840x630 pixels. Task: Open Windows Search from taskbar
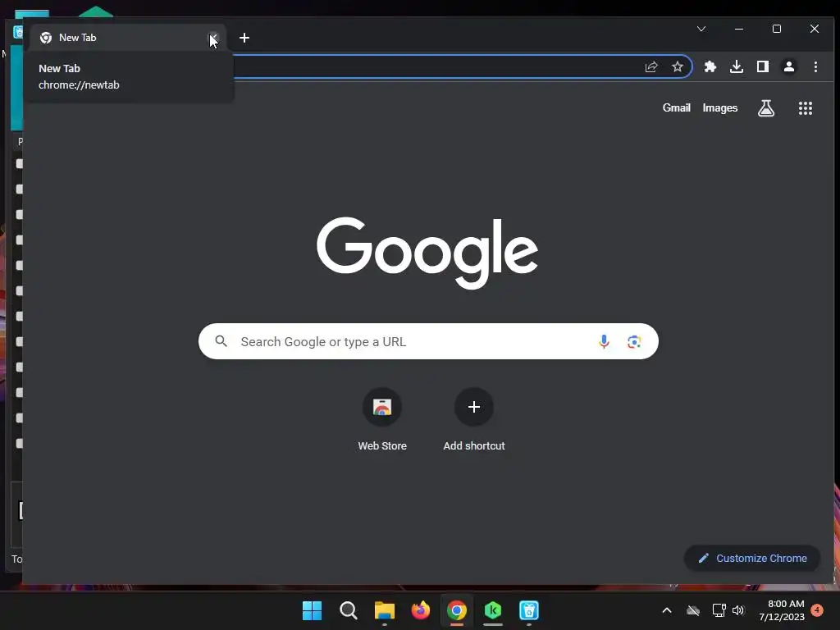click(348, 610)
